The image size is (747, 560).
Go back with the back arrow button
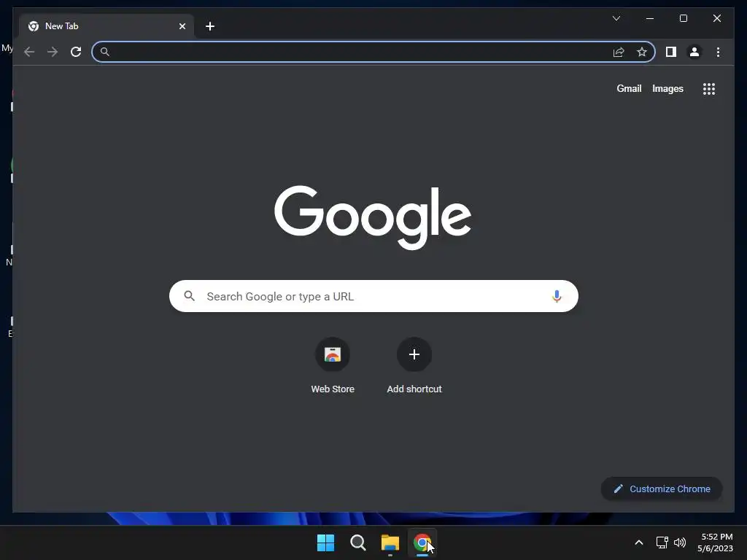point(29,52)
